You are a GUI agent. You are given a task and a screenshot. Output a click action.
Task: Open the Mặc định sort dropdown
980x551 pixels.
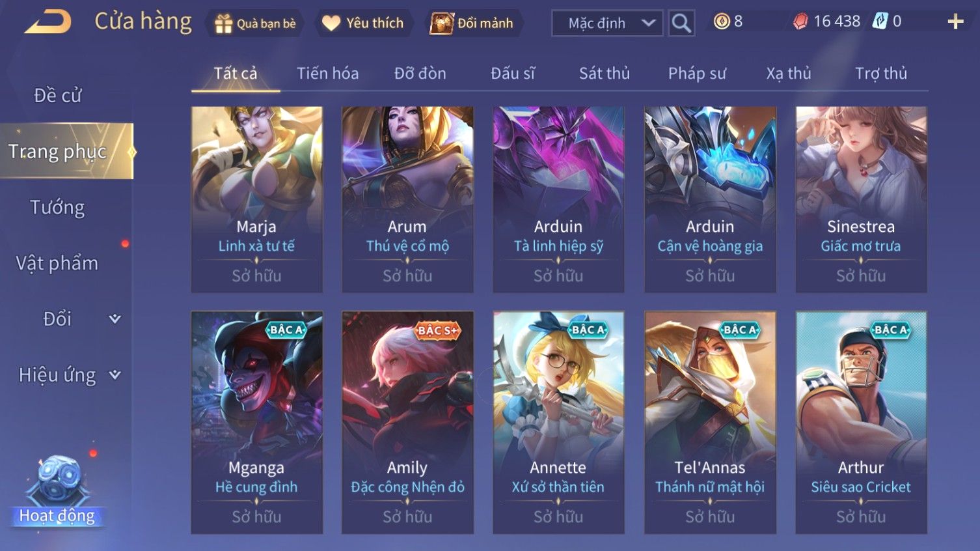coord(607,23)
